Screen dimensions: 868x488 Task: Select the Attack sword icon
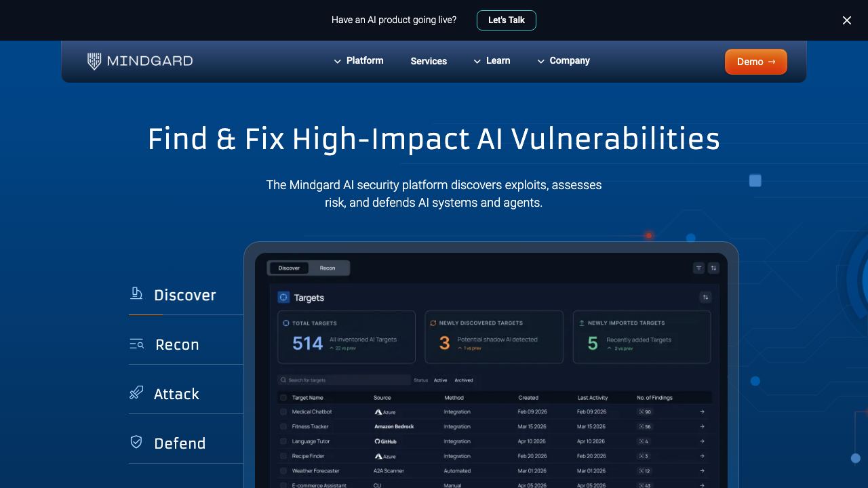pos(136,392)
